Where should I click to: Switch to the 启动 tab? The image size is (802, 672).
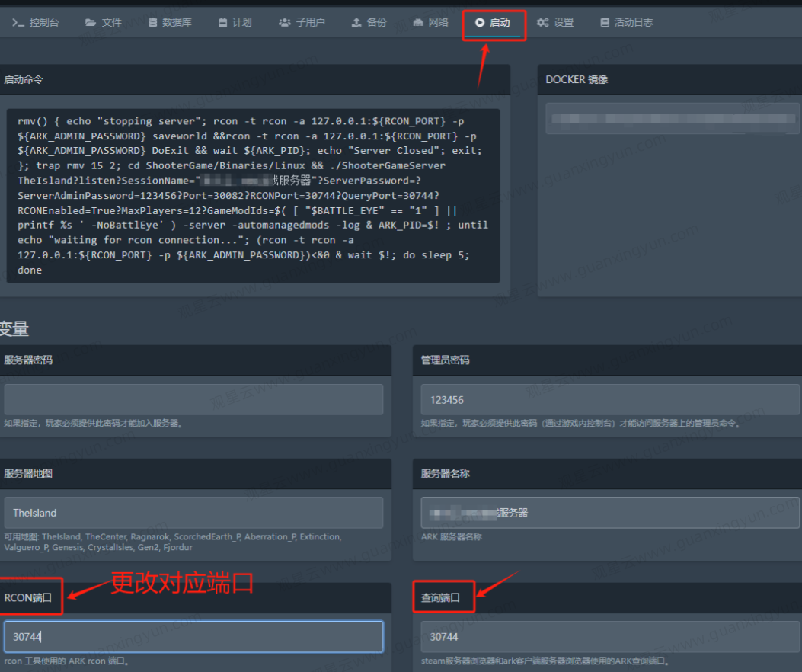(x=493, y=23)
